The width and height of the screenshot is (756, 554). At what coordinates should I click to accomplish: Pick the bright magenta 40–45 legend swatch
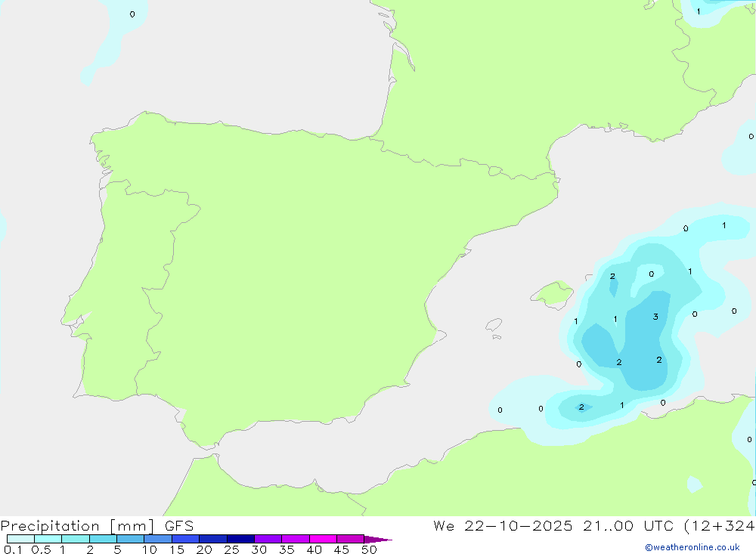(x=323, y=539)
